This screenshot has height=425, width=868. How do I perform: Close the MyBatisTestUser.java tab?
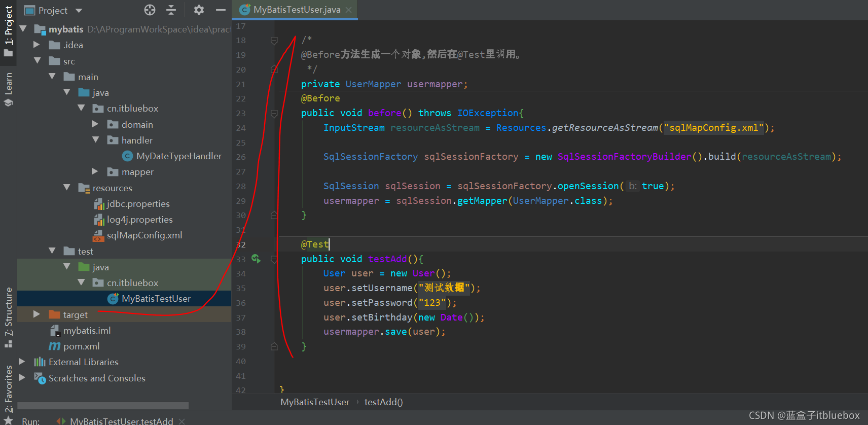coord(348,10)
